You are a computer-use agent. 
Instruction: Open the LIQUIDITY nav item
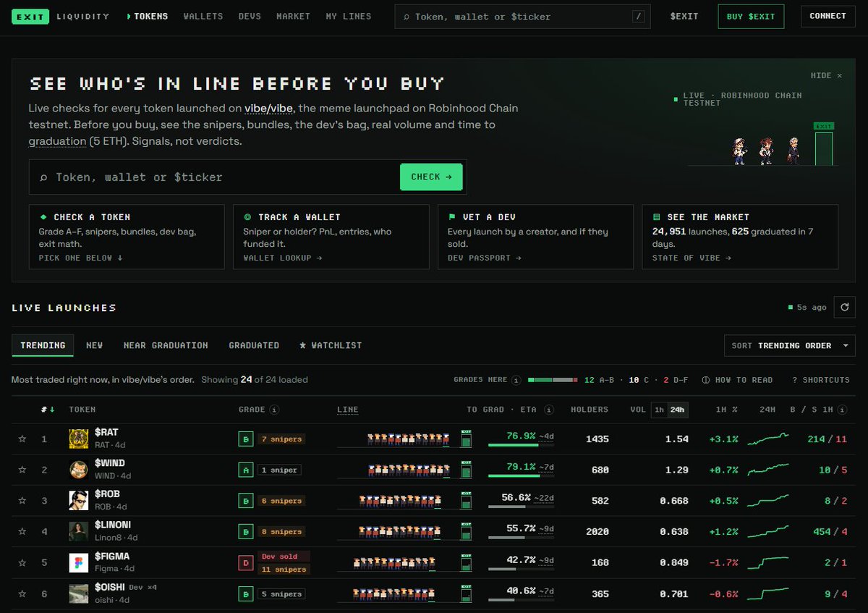(x=83, y=16)
